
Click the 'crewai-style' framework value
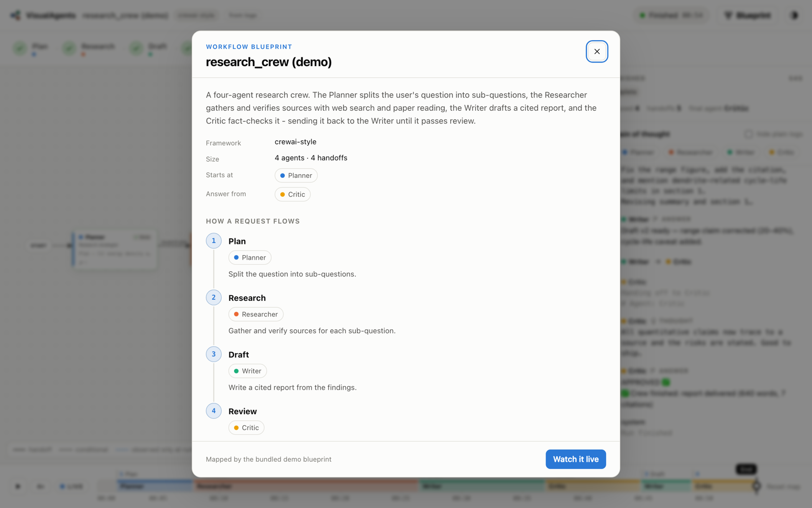pos(295,142)
